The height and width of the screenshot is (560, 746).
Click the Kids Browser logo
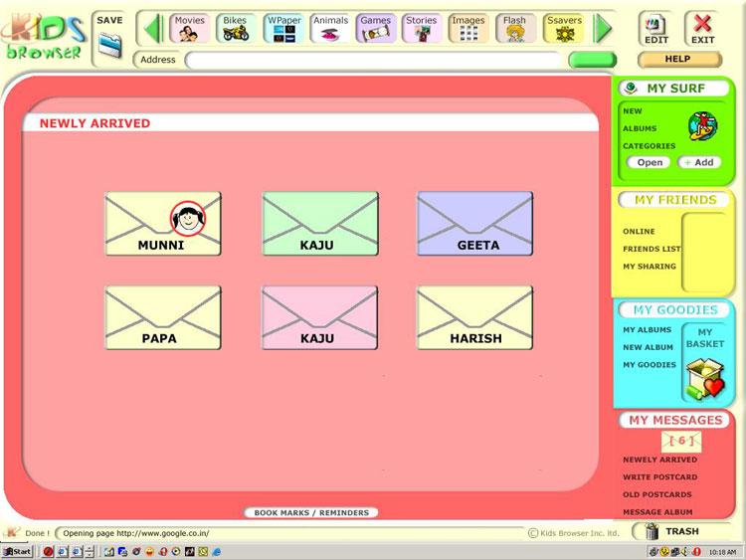tap(44, 37)
